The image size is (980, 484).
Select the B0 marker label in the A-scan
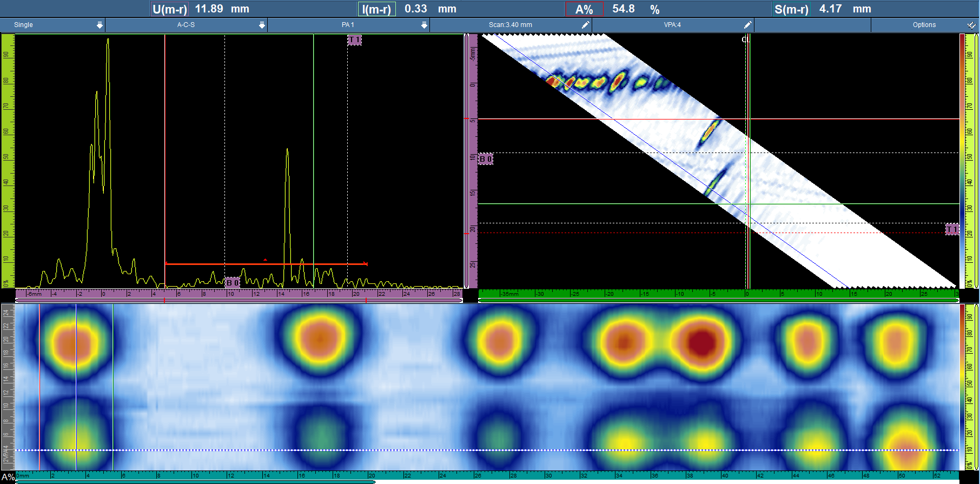coord(233,283)
